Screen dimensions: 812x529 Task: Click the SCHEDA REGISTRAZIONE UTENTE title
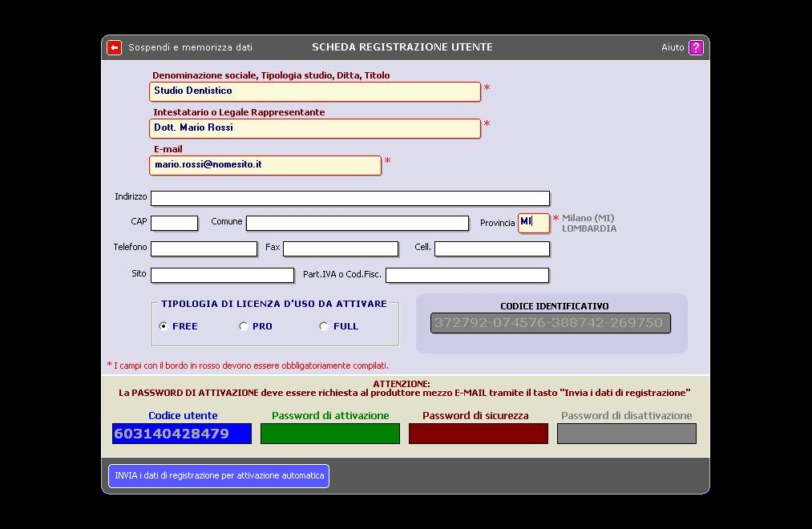(402, 47)
